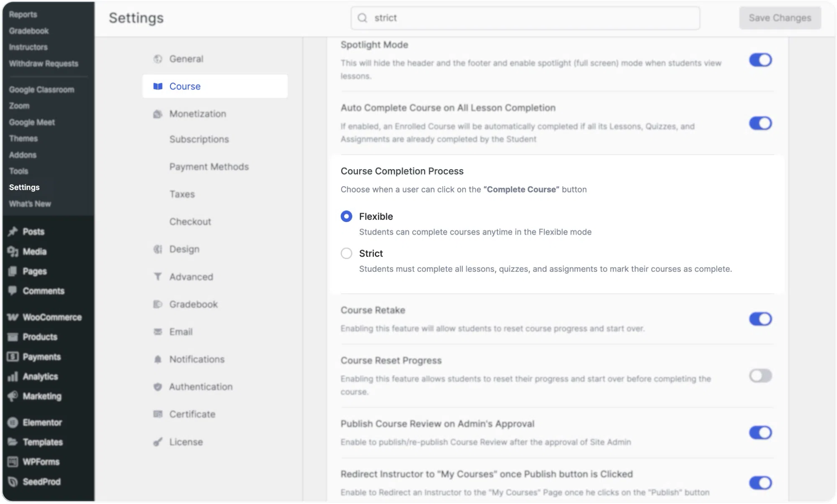The height and width of the screenshot is (504, 837).
Task: Toggle Redirect Instructor to My Courses switch
Action: coord(760,483)
